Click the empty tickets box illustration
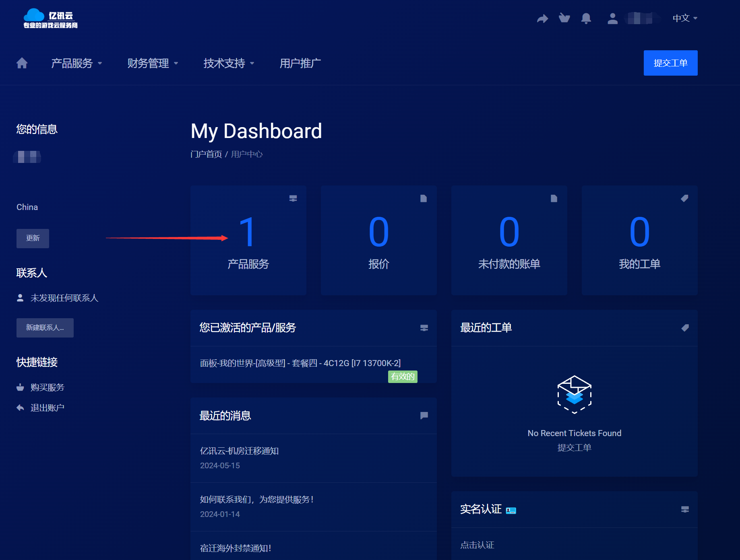This screenshot has width=740, height=560. click(575, 394)
